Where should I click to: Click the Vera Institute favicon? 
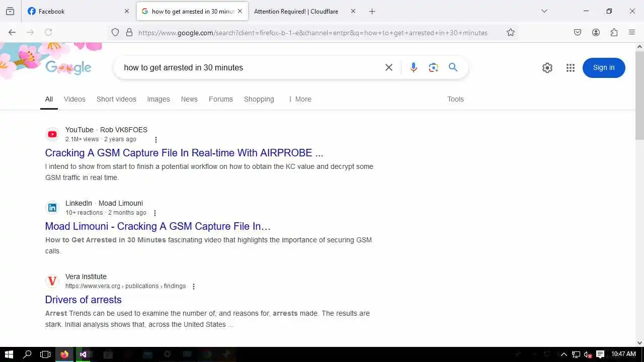tap(52, 281)
